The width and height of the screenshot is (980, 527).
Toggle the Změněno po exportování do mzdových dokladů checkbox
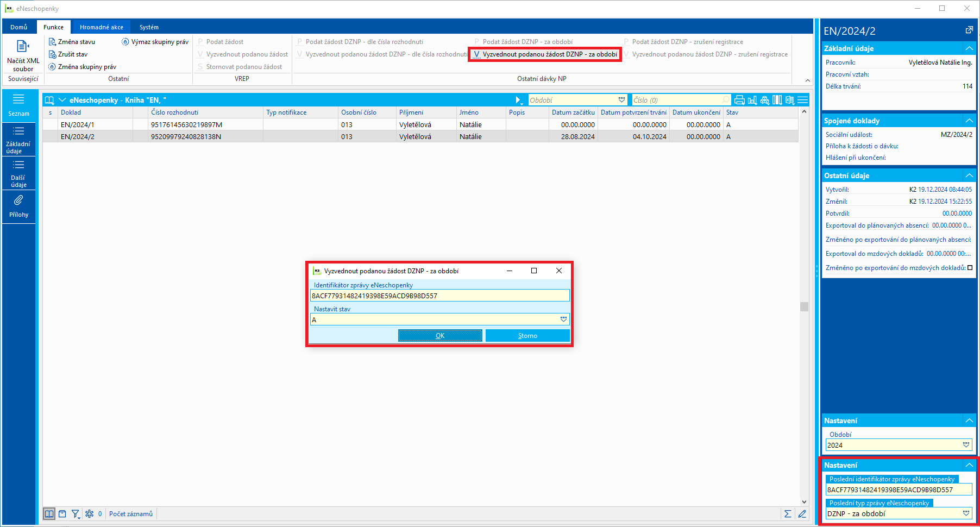[x=970, y=267]
